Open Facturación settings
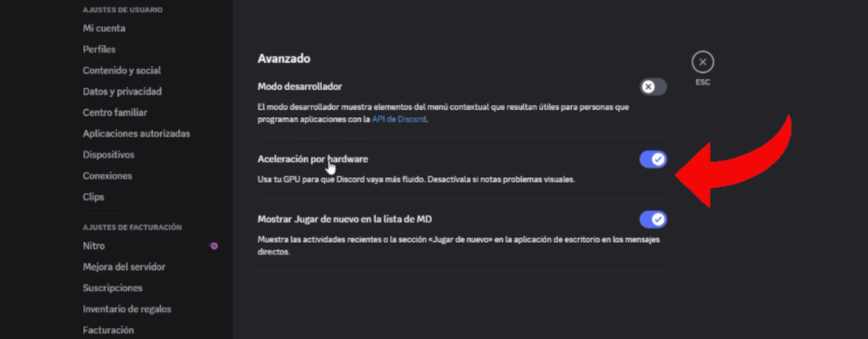 click(109, 330)
